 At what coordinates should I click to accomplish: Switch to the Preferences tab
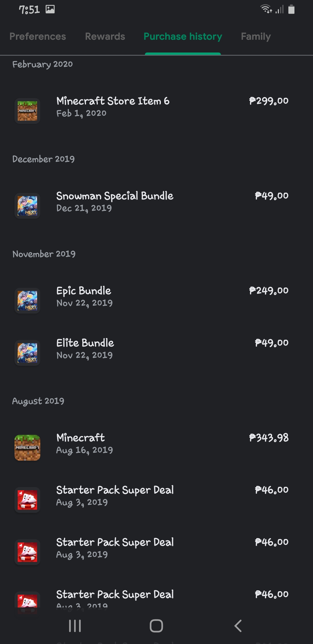point(38,37)
